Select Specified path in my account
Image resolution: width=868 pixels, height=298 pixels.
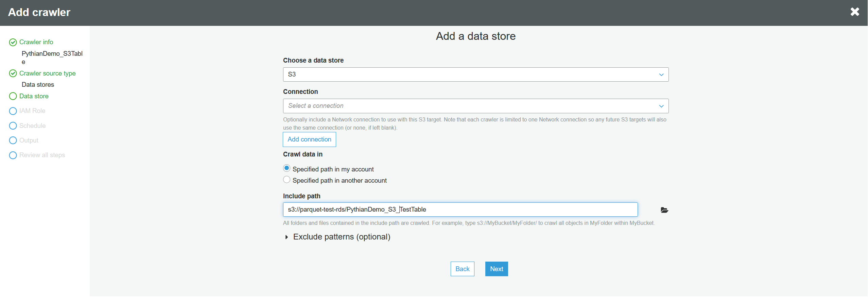click(x=287, y=168)
